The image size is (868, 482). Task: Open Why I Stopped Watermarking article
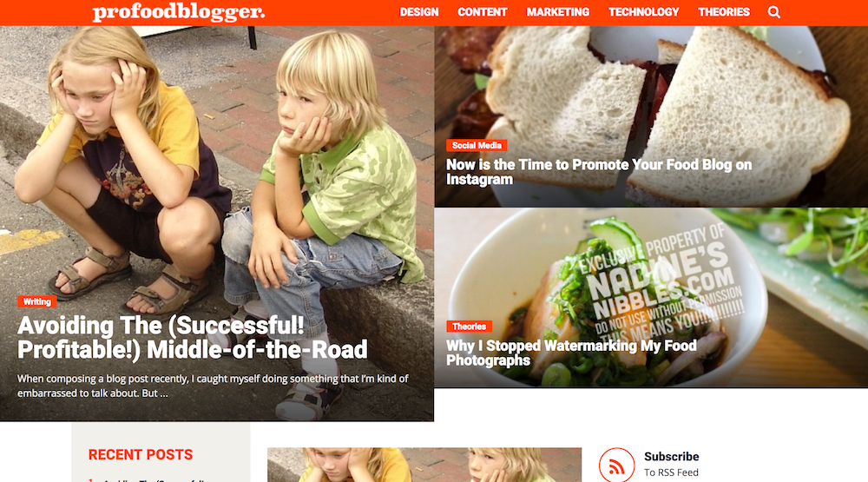(x=571, y=353)
